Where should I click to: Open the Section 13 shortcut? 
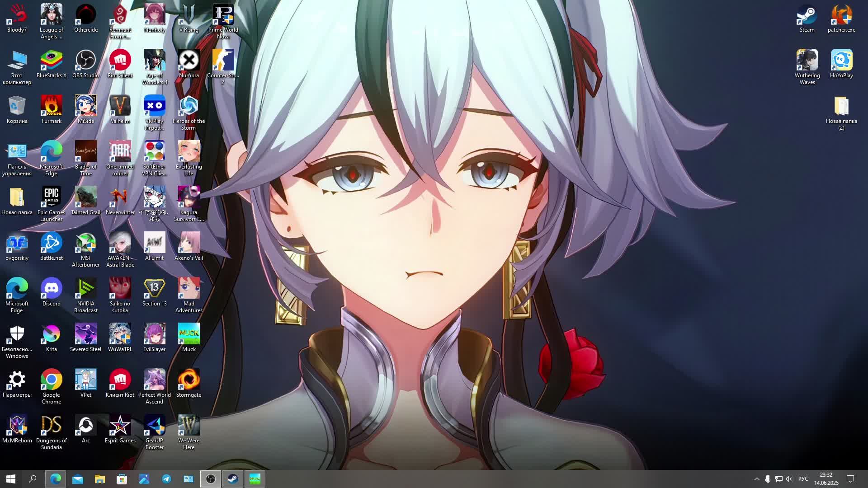155,292
